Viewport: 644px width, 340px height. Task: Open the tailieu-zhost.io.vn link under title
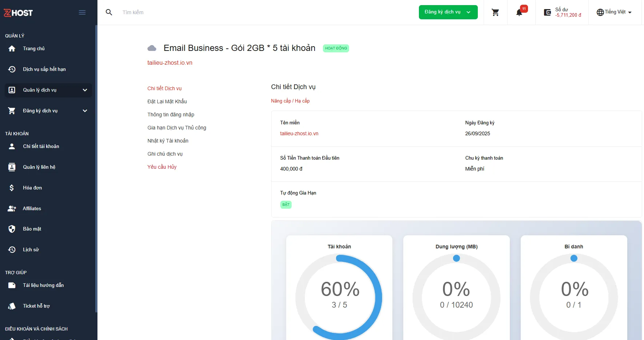point(170,63)
